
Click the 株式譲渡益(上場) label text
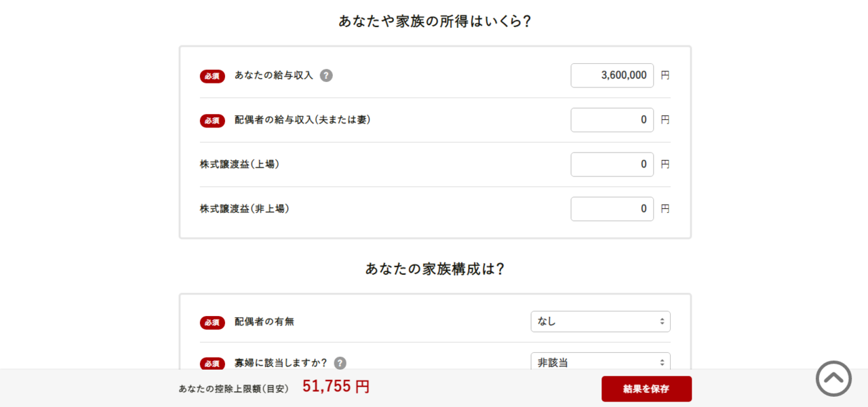pyautogui.click(x=239, y=164)
